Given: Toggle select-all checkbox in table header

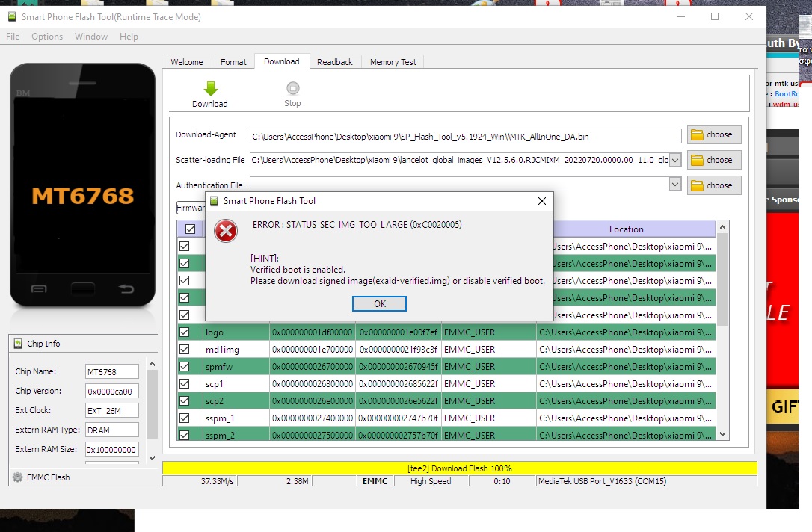Looking at the screenshot, I should click(x=190, y=229).
